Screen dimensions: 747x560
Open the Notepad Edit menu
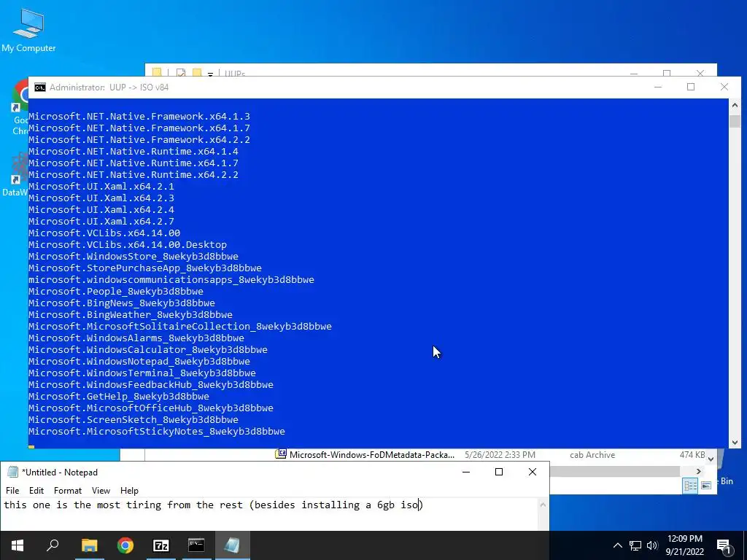pos(36,491)
